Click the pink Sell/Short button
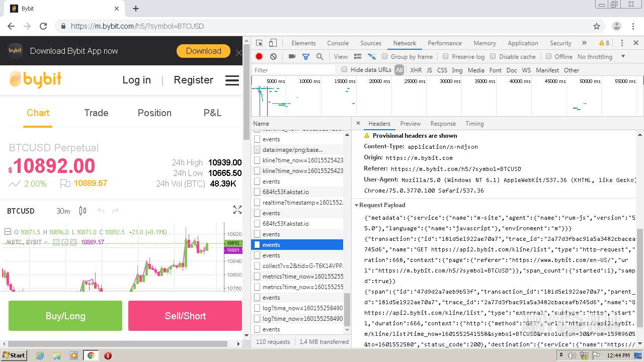The image size is (644, 362). tap(185, 316)
